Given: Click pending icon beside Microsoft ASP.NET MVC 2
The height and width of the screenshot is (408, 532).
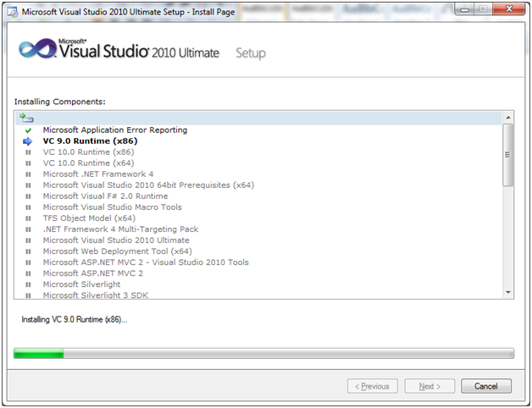Looking at the screenshot, I should tap(28, 273).
